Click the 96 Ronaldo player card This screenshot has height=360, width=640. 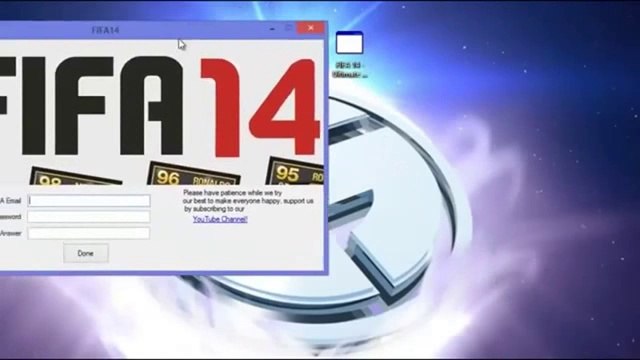point(193,174)
